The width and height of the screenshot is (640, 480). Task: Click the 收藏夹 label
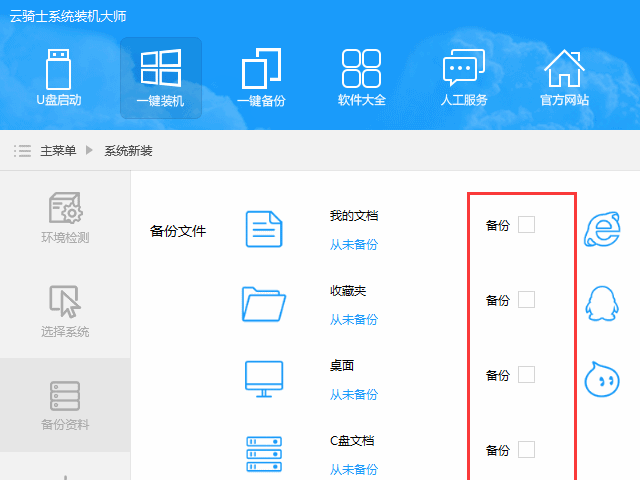(x=348, y=291)
